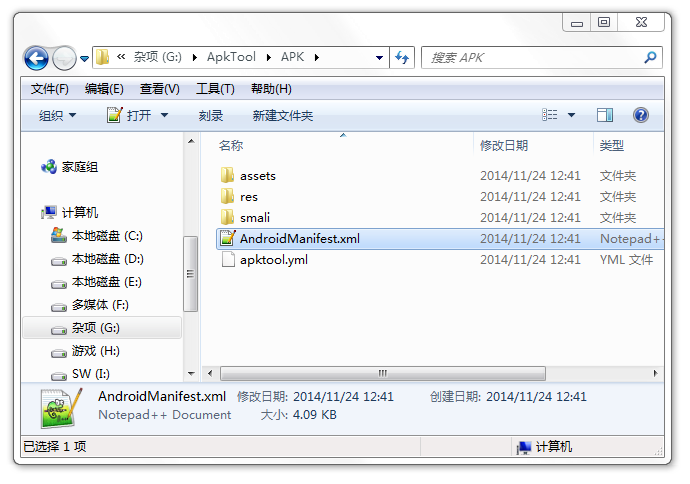This screenshot has width=690, height=484.
Task: Click the change view icon
Action: (550, 115)
